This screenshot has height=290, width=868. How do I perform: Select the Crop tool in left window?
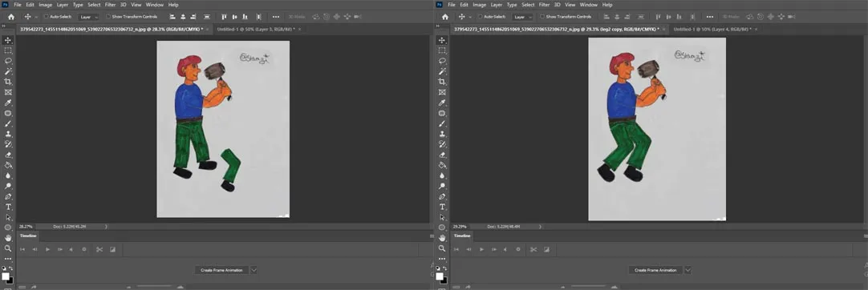pos(8,82)
